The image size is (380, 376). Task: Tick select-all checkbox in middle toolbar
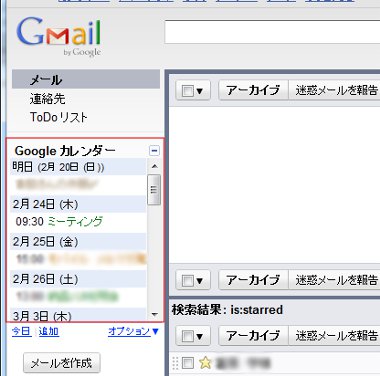tap(188, 281)
